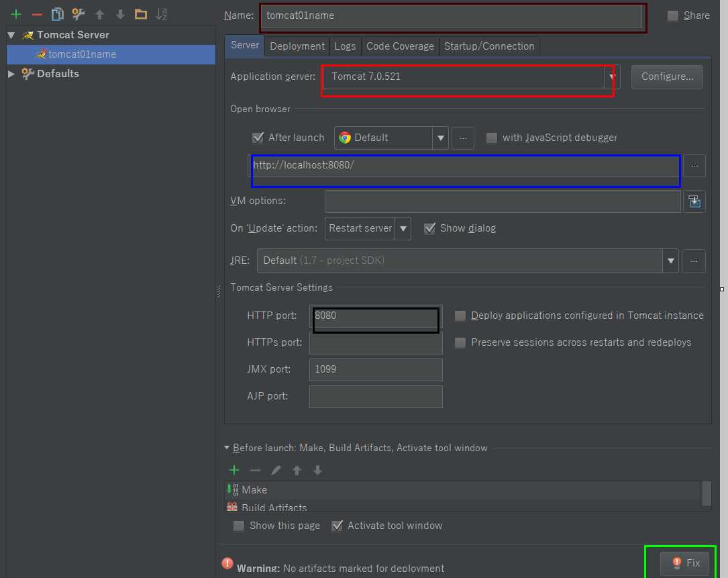Enable with JavaScript debugger checkbox

point(491,138)
